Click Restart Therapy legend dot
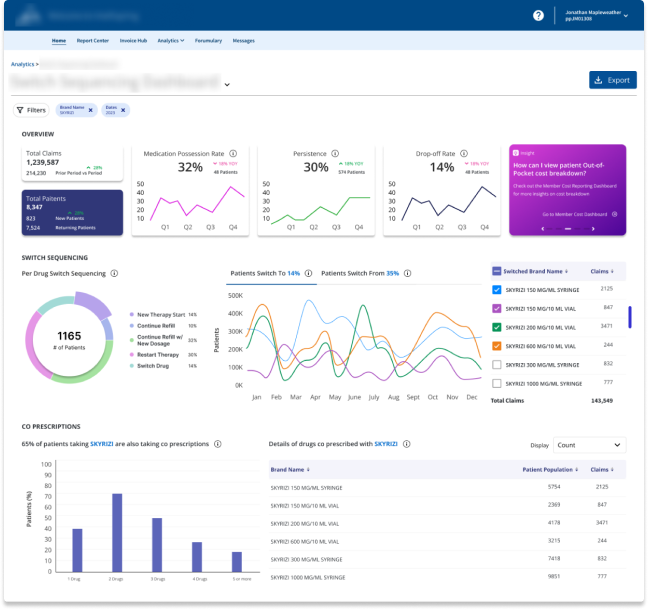 [x=132, y=355]
